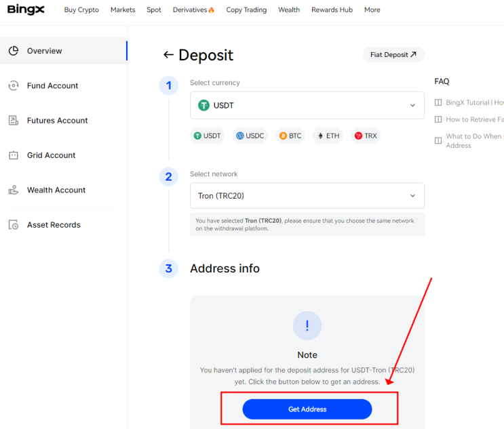Click the Address info heading
504x429 pixels.
pyautogui.click(x=225, y=268)
